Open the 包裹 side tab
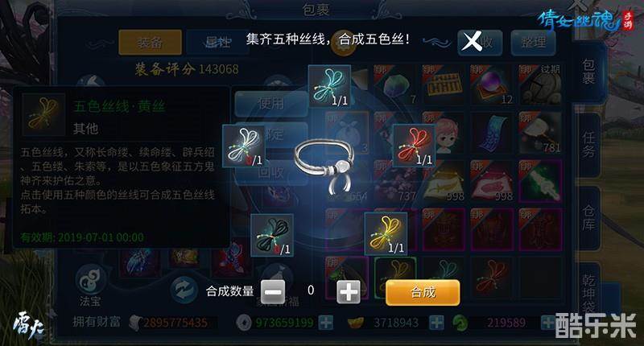Screen dimensions: 644x346 [x=588, y=71]
